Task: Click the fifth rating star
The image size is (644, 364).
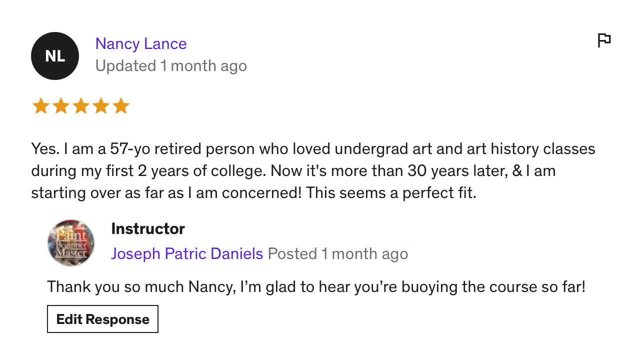Action: pos(120,106)
